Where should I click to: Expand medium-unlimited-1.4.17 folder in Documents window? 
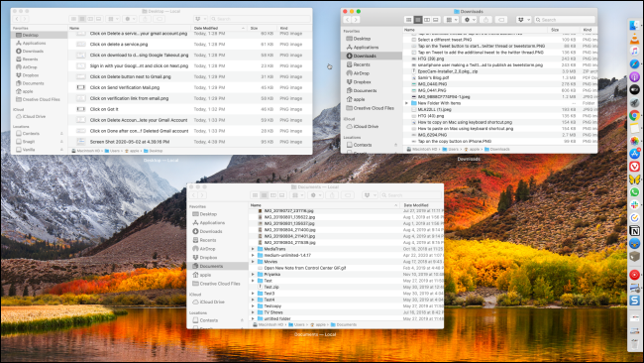tap(253, 255)
